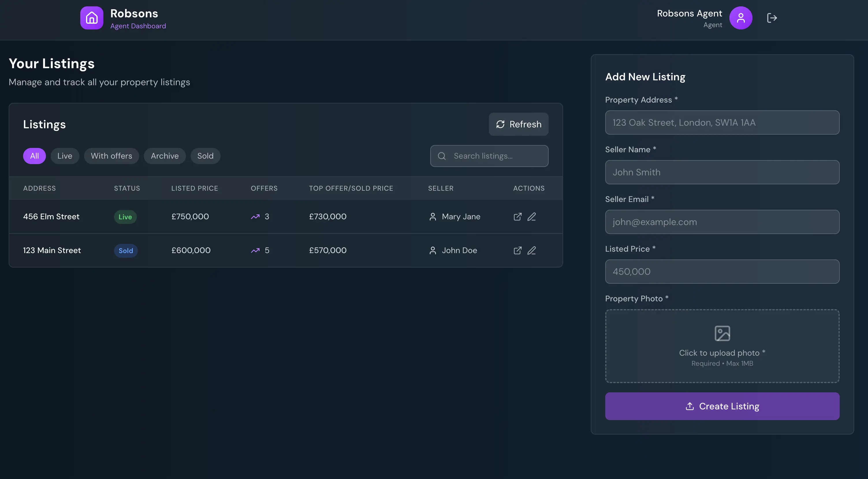Open external link for 123 Main Street
Image resolution: width=868 pixels, height=479 pixels.
point(517,250)
